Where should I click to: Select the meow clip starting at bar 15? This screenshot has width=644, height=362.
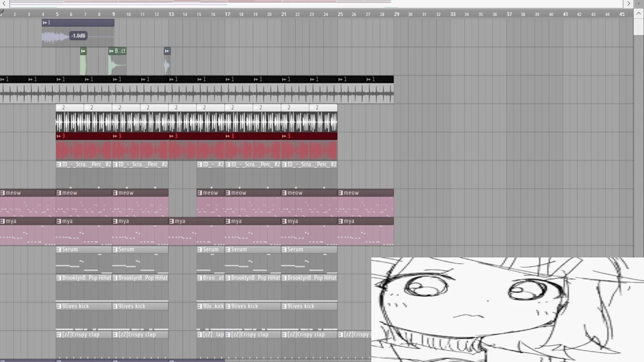[211, 203]
